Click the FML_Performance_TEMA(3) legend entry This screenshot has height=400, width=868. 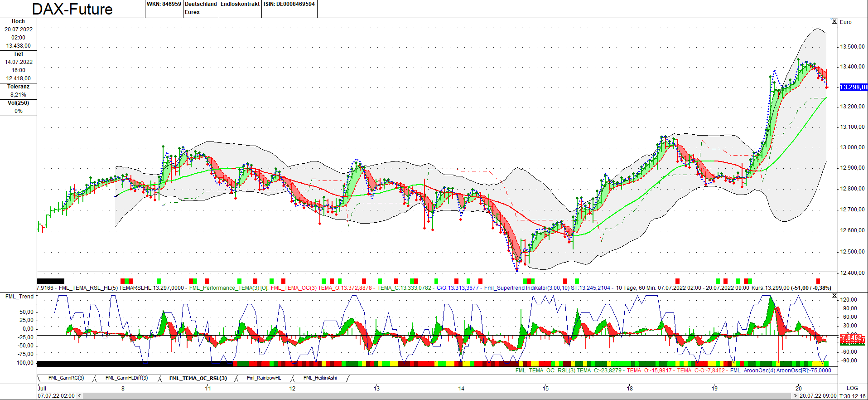tap(228, 288)
